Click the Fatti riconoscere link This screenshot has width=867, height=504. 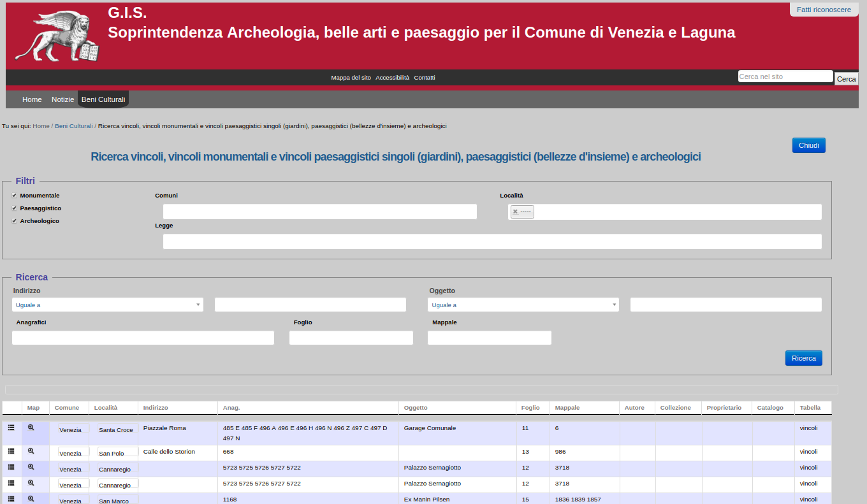point(824,10)
